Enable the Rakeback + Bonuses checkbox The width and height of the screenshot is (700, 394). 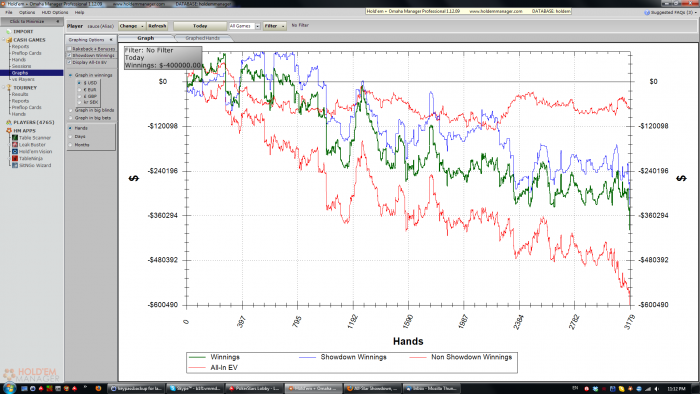69,49
